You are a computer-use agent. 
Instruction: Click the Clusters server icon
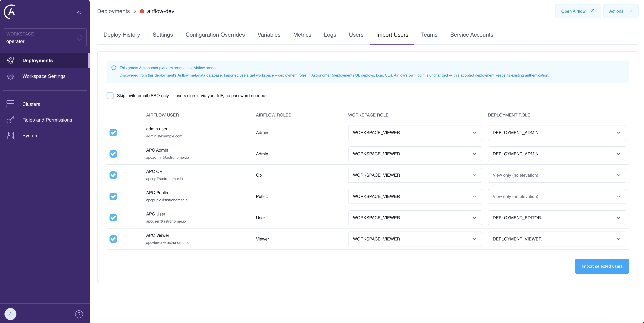click(x=10, y=104)
